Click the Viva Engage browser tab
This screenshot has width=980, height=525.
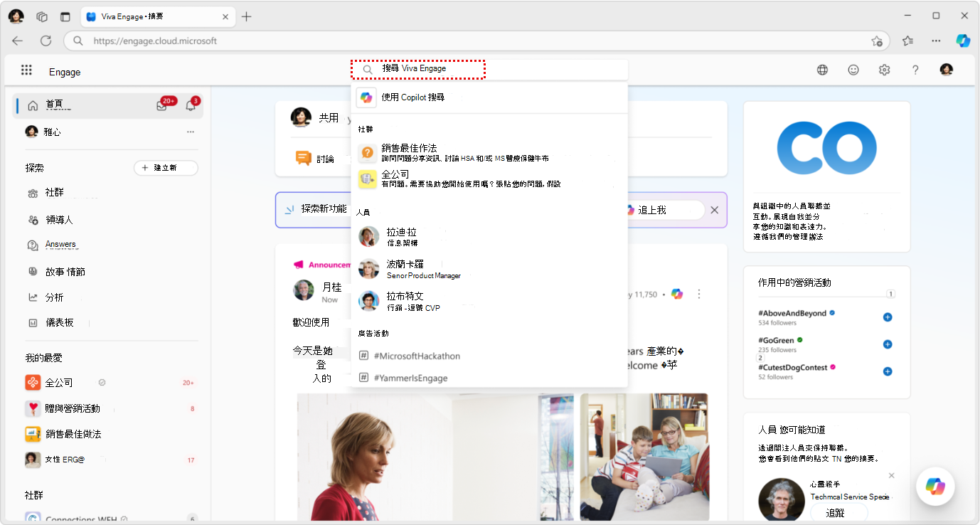click(158, 16)
